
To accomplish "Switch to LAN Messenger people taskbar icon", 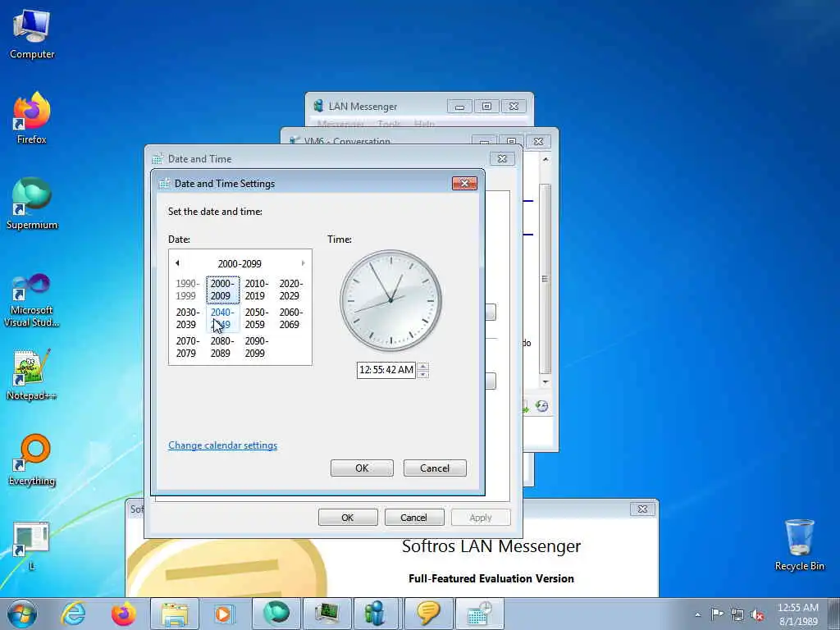I will (x=377, y=614).
